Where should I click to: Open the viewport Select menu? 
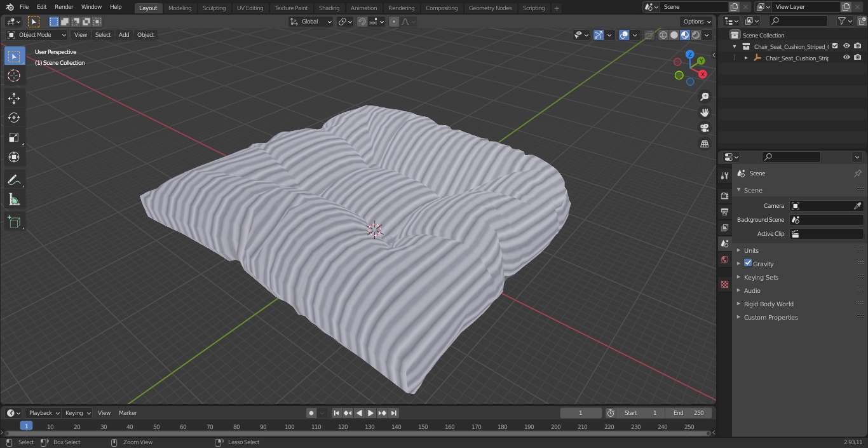point(103,35)
